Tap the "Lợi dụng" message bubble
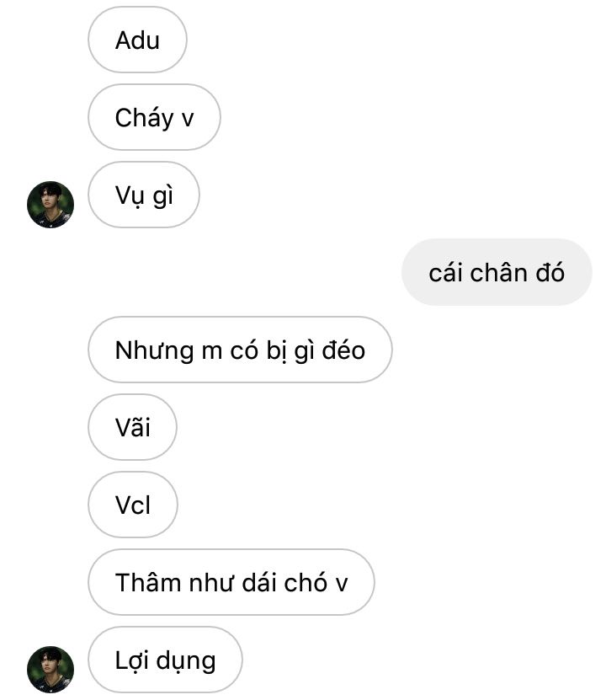 point(166,660)
